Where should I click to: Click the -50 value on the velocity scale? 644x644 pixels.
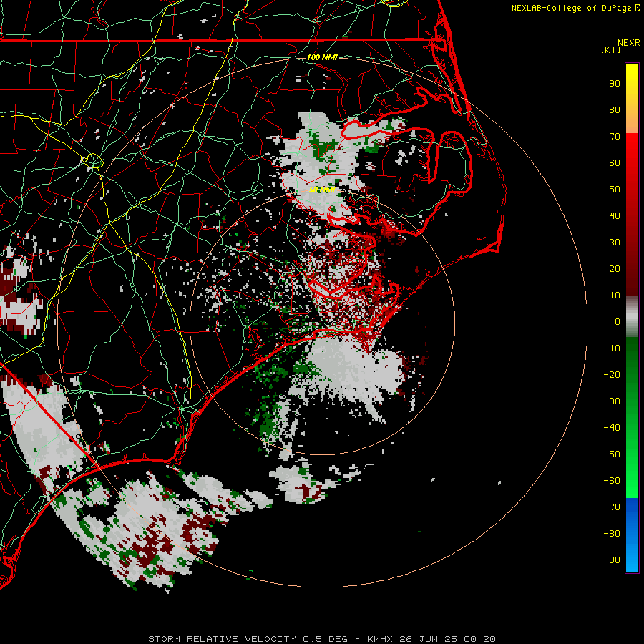click(612, 454)
